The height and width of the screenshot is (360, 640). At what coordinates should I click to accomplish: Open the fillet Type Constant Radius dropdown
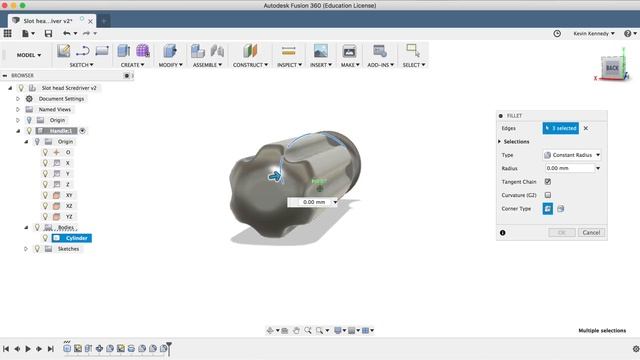pyautogui.click(x=572, y=155)
